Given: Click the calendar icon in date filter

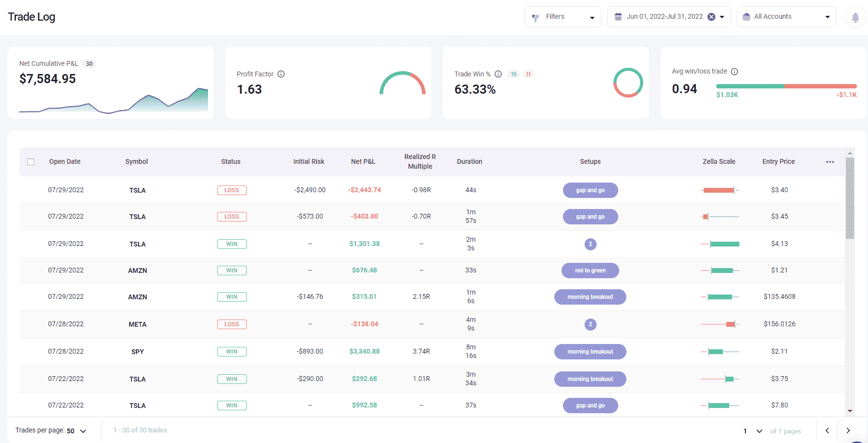Looking at the screenshot, I should pyautogui.click(x=618, y=17).
